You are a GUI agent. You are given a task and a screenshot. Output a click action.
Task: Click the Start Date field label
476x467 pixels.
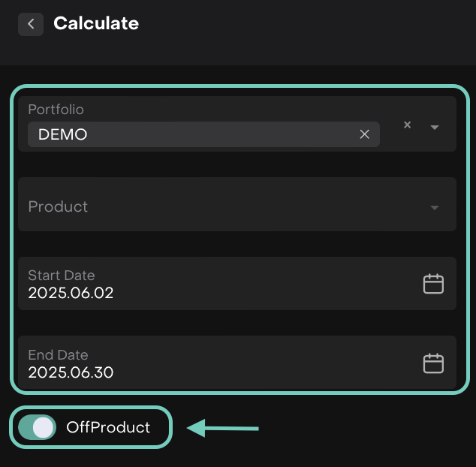[62, 276]
